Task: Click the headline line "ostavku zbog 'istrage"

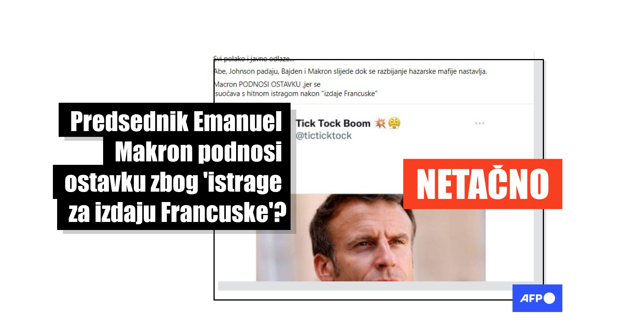Action: pyautogui.click(x=173, y=182)
